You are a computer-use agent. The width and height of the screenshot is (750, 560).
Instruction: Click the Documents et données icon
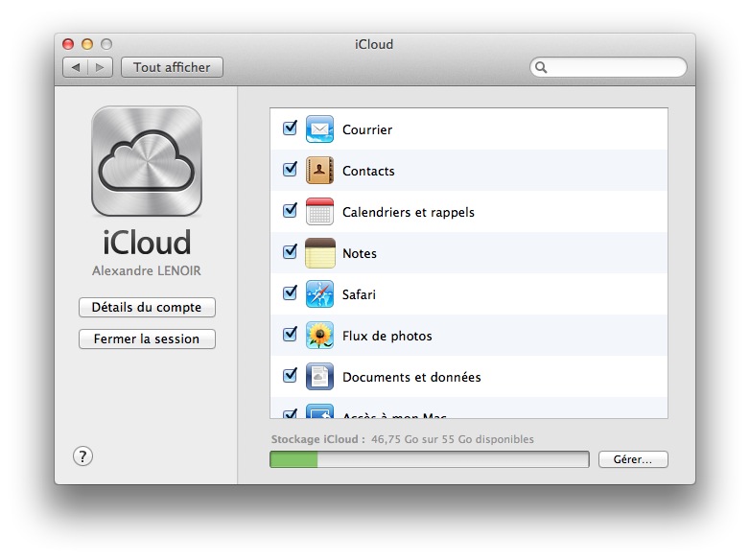pos(319,377)
